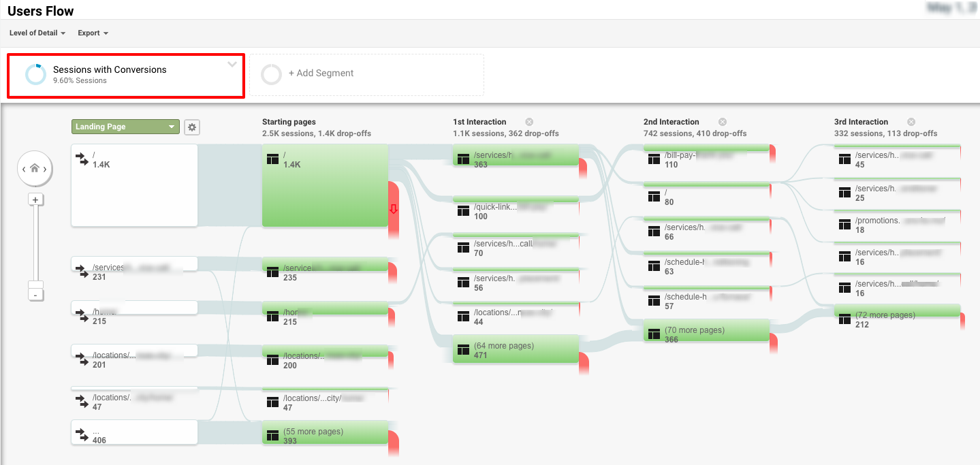Remove the 2nd Interaction column via its x icon
This screenshot has height=465, width=980.
click(722, 121)
